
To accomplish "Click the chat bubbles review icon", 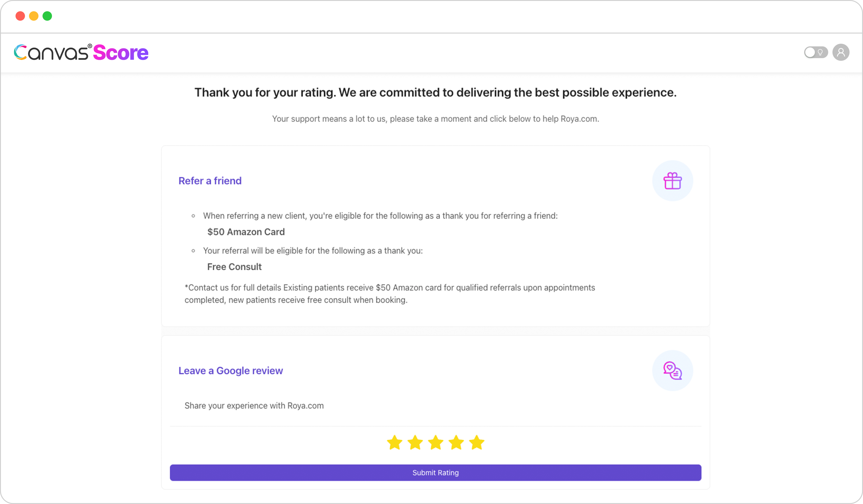I will [673, 371].
